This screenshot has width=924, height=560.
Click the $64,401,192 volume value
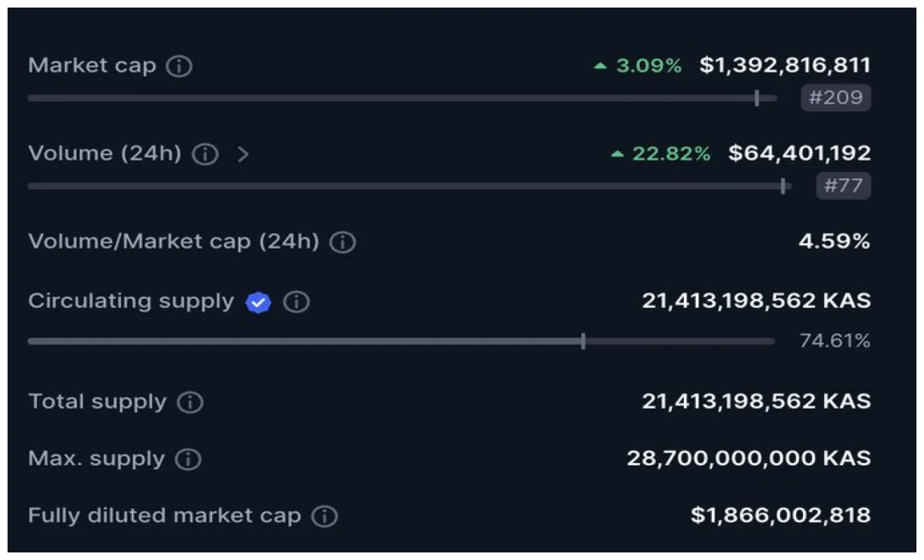pos(799,154)
